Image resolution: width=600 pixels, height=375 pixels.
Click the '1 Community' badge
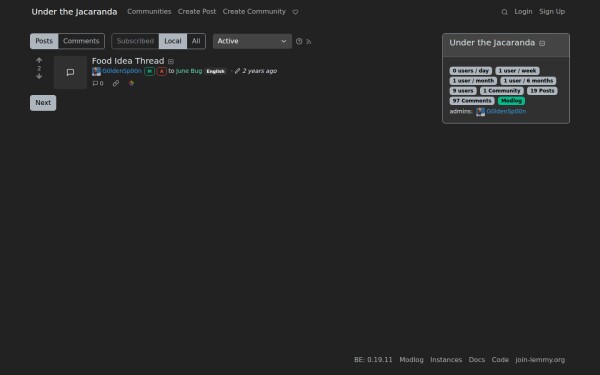[502, 91]
